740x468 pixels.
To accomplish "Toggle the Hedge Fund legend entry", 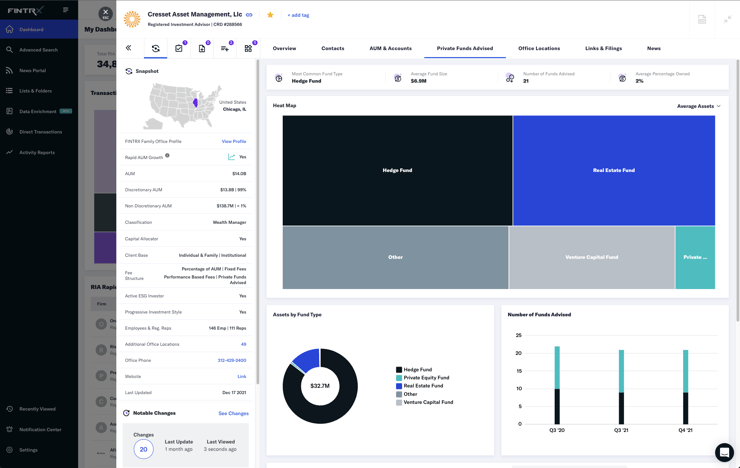I will pos(417,370).
